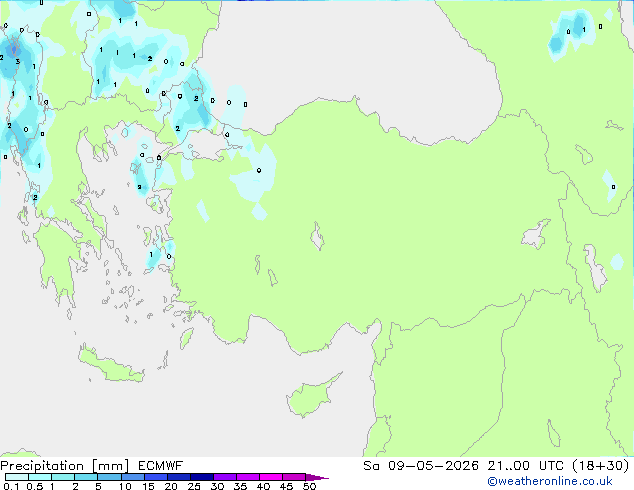Click the island of Crete on map

pos(111,365)
